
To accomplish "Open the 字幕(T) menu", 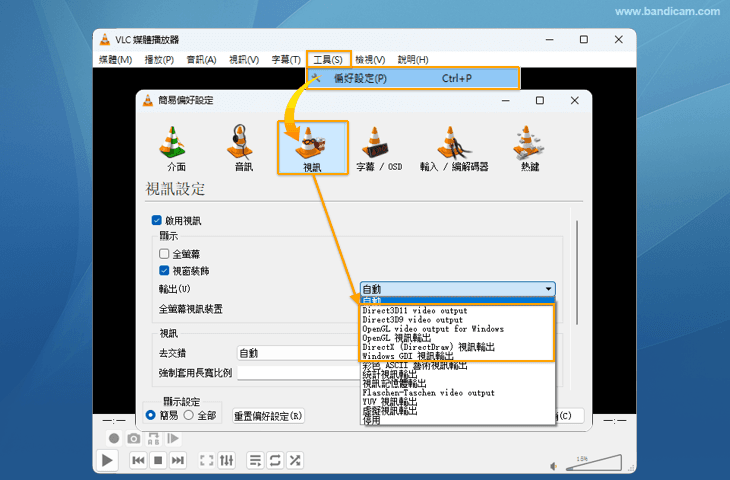I will click(x=286, y=60).
